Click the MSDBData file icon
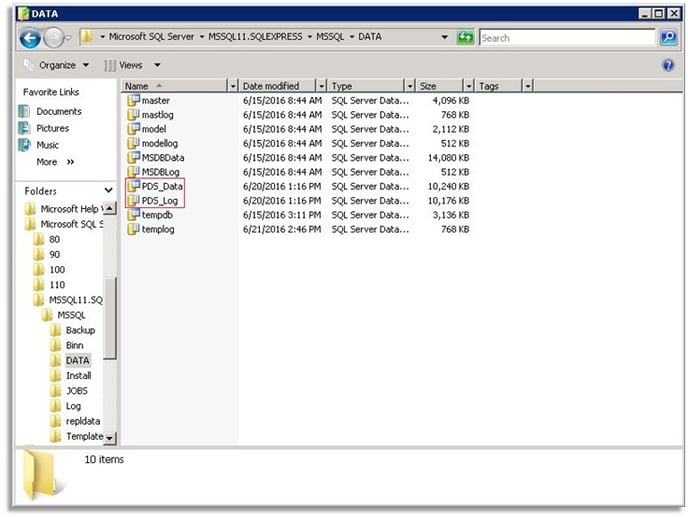688x519 pixels. pyautogui.click(x=133, y=157)
